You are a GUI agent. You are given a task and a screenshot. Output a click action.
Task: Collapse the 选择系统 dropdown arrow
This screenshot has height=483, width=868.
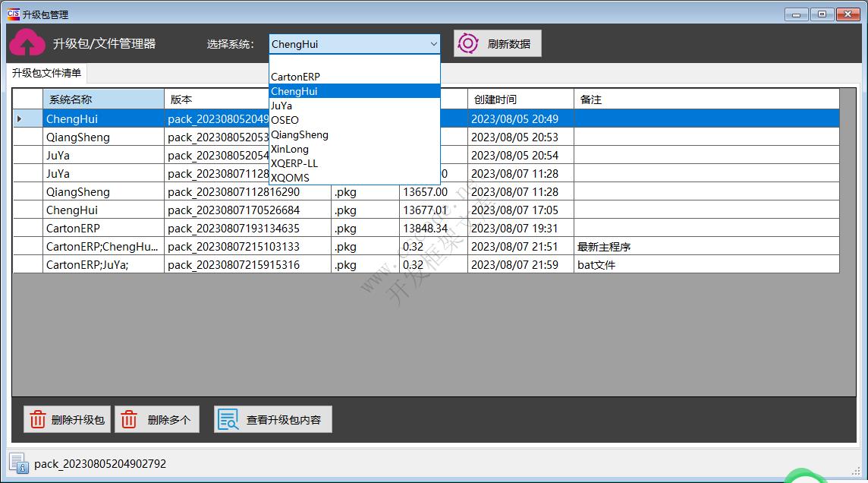[433, 44]
